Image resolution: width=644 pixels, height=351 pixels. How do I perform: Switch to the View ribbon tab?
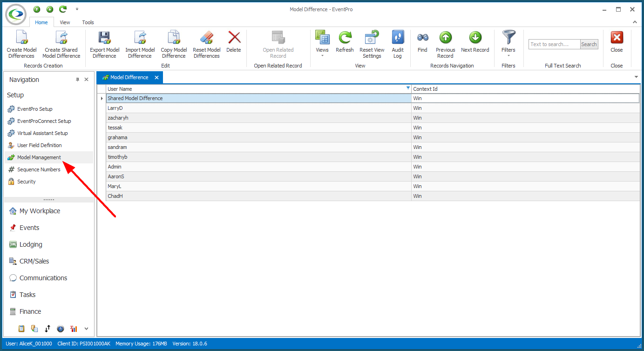(x=65, y=22)
